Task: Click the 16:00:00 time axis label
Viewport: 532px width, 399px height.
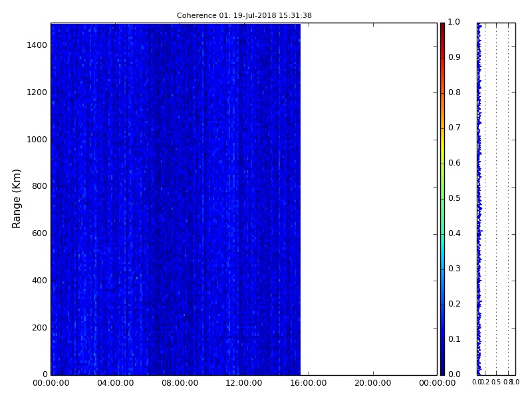Action: [309, 383]
